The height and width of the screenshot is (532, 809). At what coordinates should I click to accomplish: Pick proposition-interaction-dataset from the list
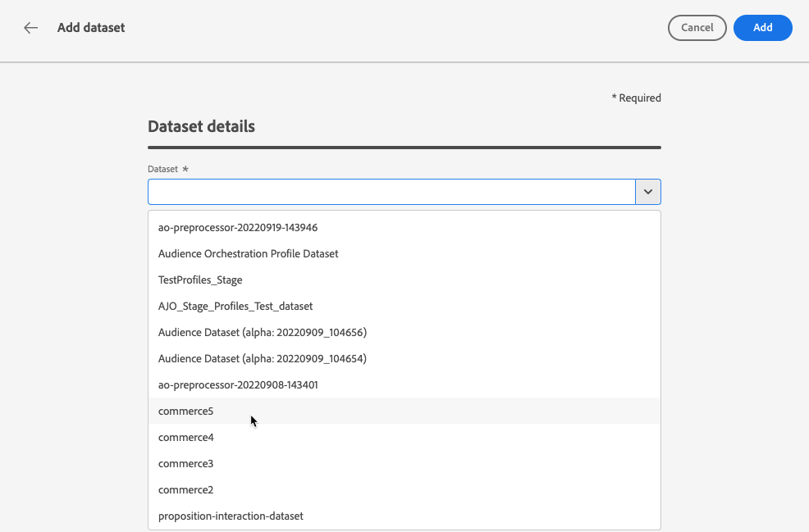[231, 516]
